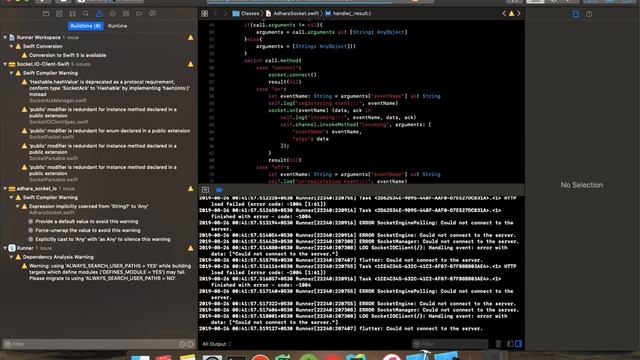Go back in editor history
The height and width of the screenshot is (360, 640).
[x=216, y=13]
